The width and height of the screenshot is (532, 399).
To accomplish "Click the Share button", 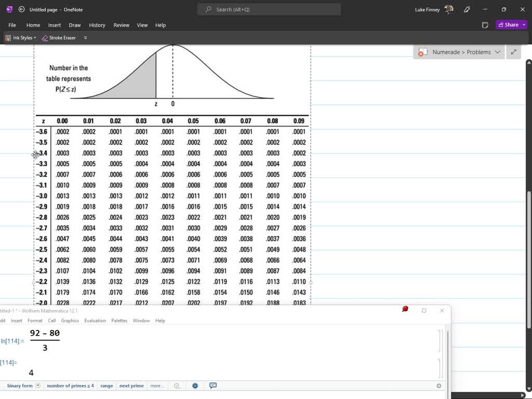I will [510, 24].
